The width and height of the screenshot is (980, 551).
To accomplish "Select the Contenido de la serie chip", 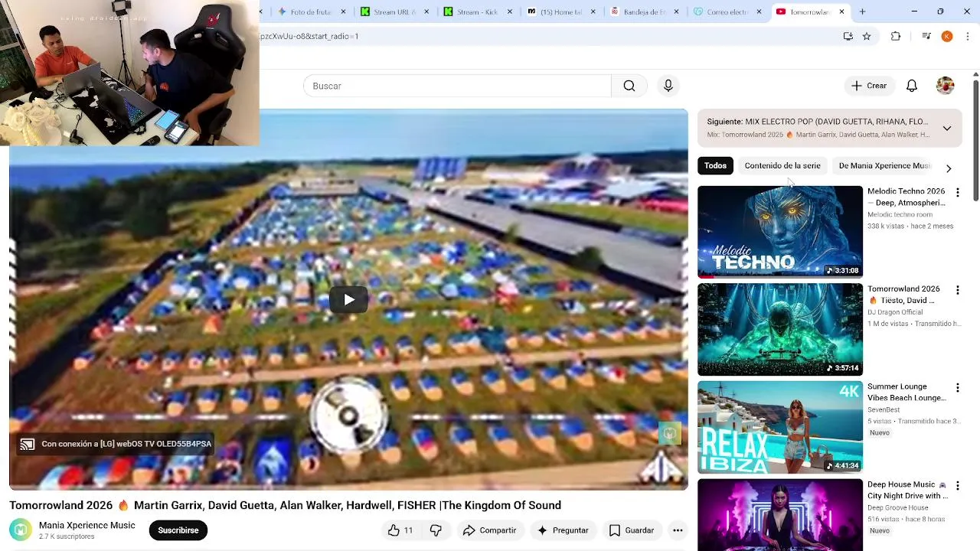I will pyautogui.click(x=782, y=165).
